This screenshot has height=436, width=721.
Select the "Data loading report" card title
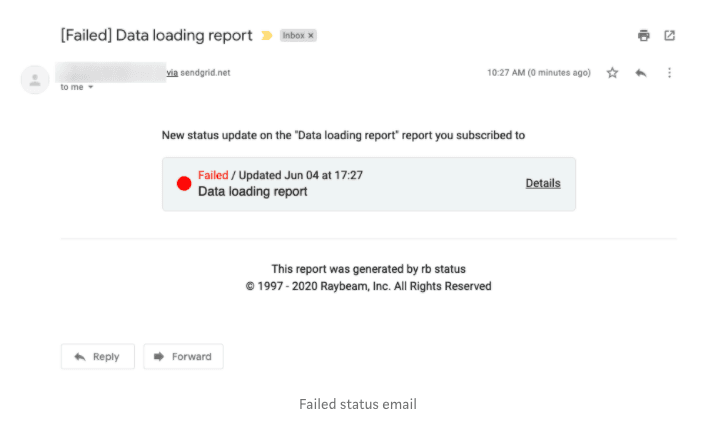252,191
